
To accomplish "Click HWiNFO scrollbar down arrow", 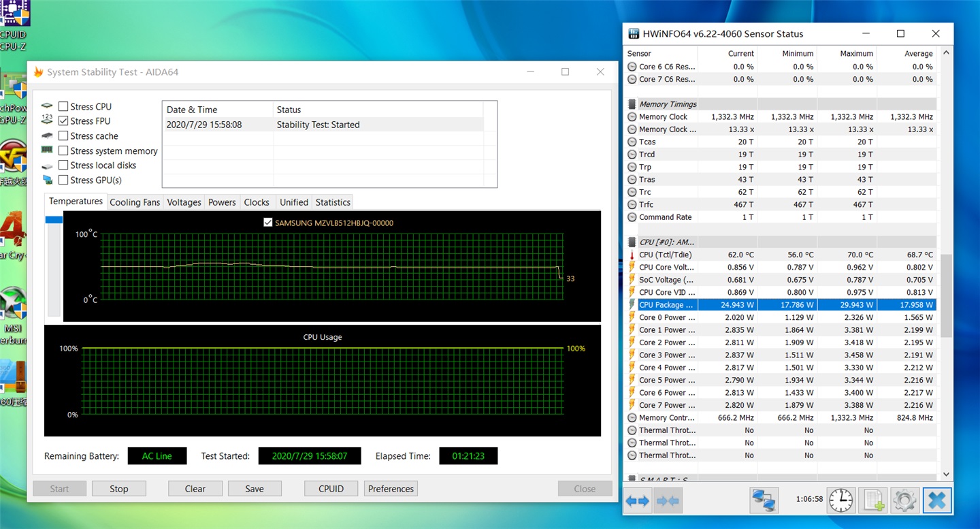I will [x=946, y=475].
